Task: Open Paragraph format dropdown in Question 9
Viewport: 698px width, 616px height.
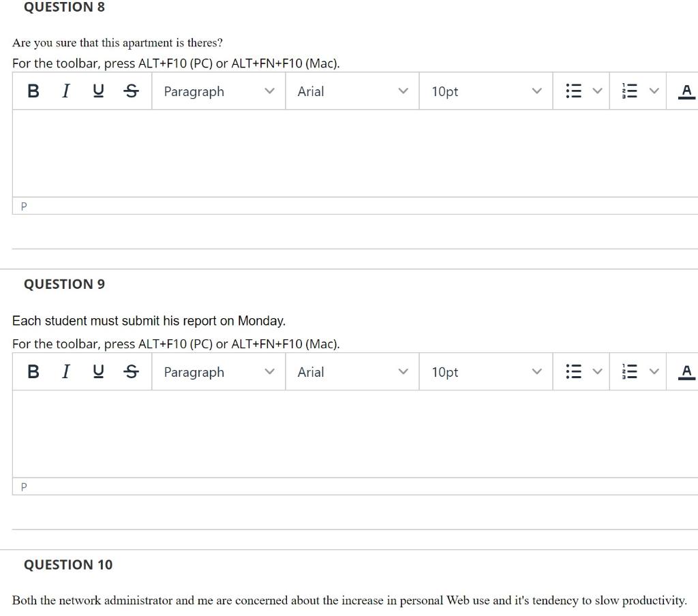Action: [219, 371]
